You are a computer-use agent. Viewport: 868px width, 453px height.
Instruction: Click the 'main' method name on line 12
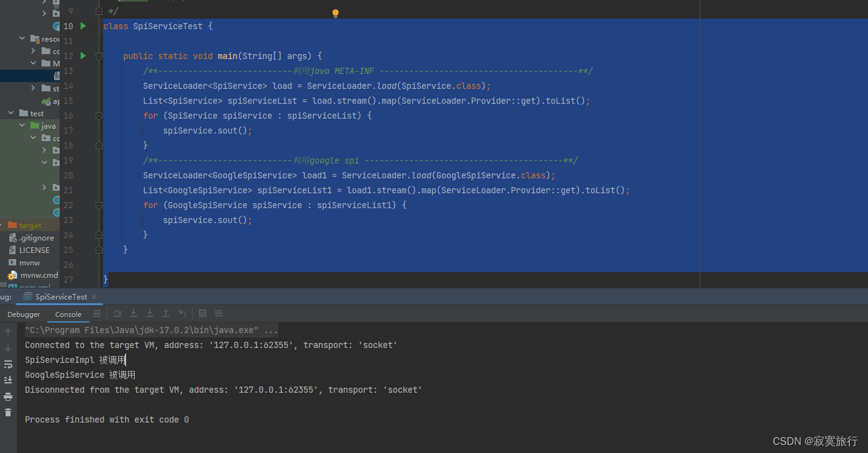click(227, 56)
